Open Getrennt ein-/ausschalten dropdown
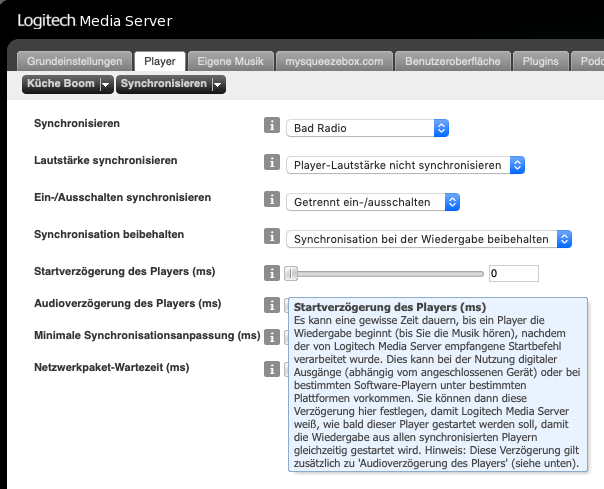 pyautogui.click(x=372, y=202)
